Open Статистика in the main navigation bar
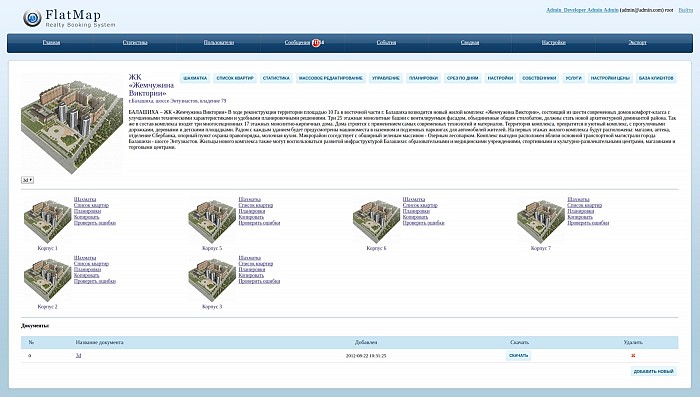 click(135, 42)
